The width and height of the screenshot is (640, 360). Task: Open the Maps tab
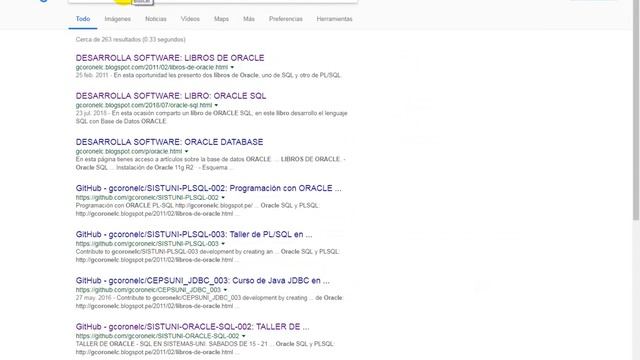pos(221,19)
